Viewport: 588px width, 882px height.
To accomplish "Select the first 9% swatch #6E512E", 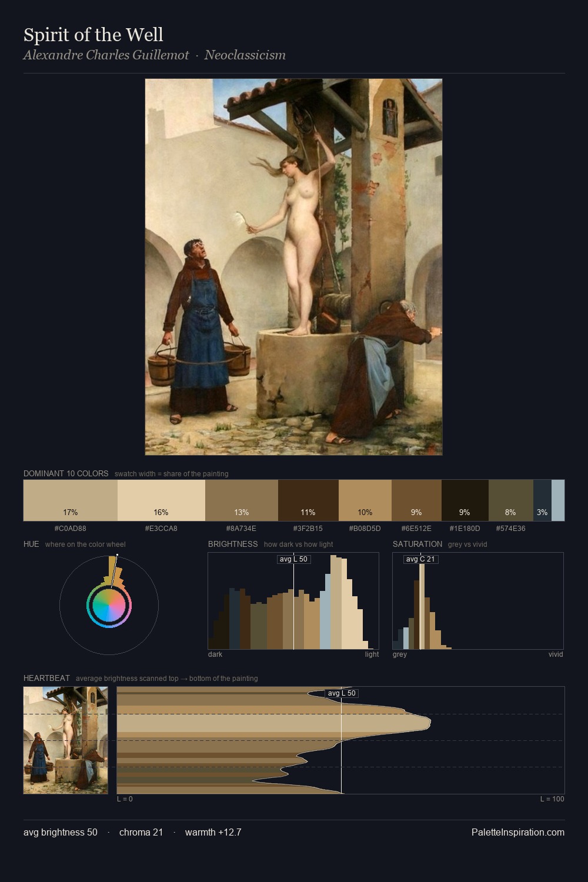I will pos(416,500).
